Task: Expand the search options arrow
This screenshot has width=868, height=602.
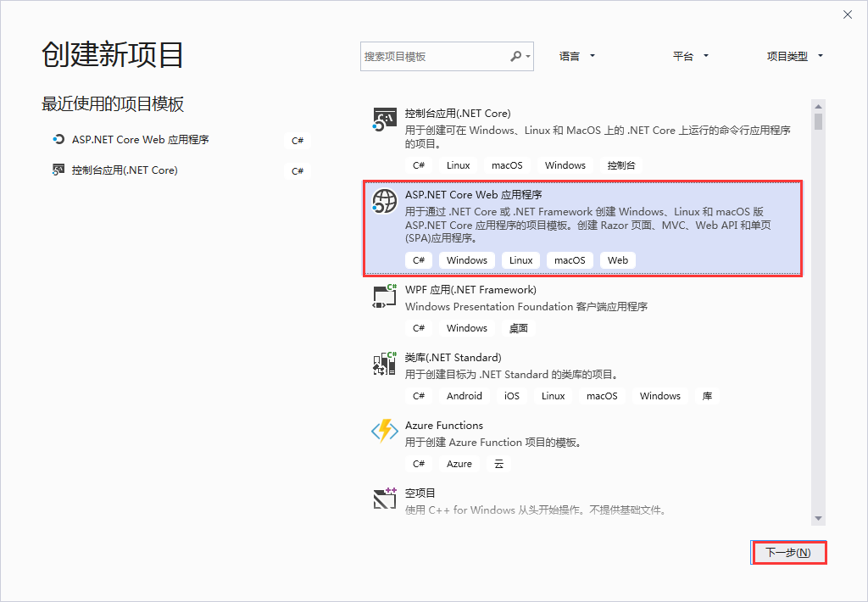Action: pyautogui.click(x=529, y=57)
